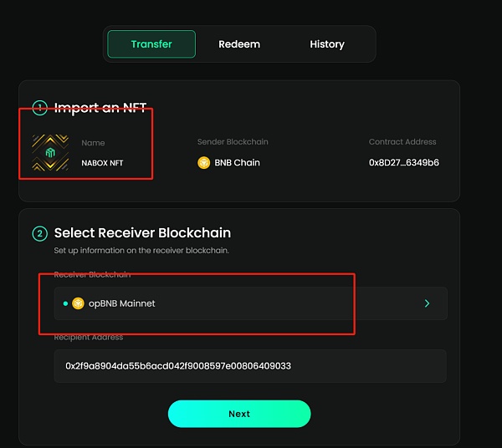Click the Import an NFT heading
This screenshot has width=502, height=448.
[100, 108]
